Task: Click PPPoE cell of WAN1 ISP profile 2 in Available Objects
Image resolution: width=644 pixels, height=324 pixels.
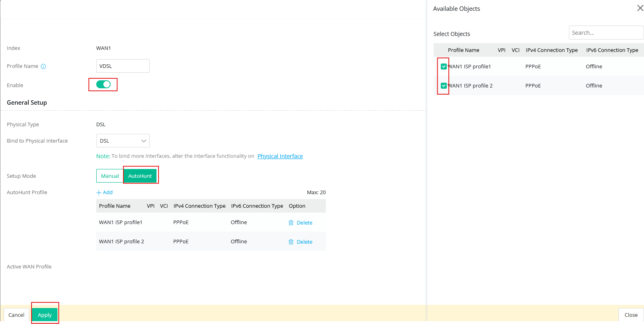Action: (x=533, y=86)
